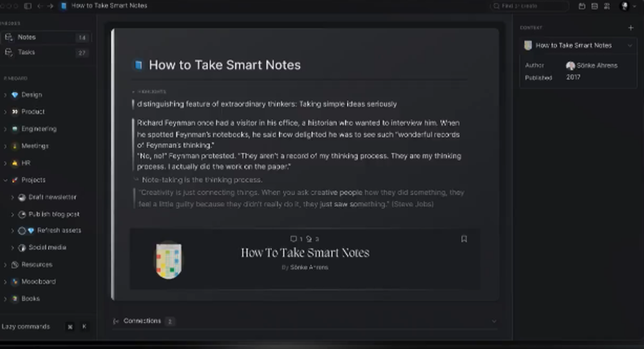The width and height of the screenshot is (644, 349).
Task: Click the HR icon in sidebar
Action: click(15, 163)
